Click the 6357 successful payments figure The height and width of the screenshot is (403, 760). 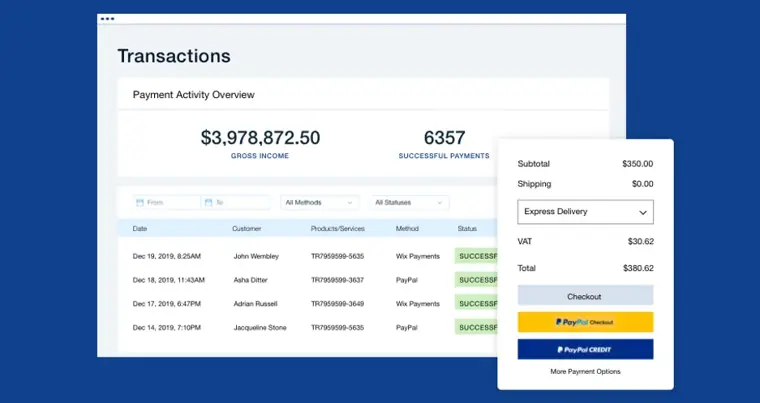[x=444, y=138]
